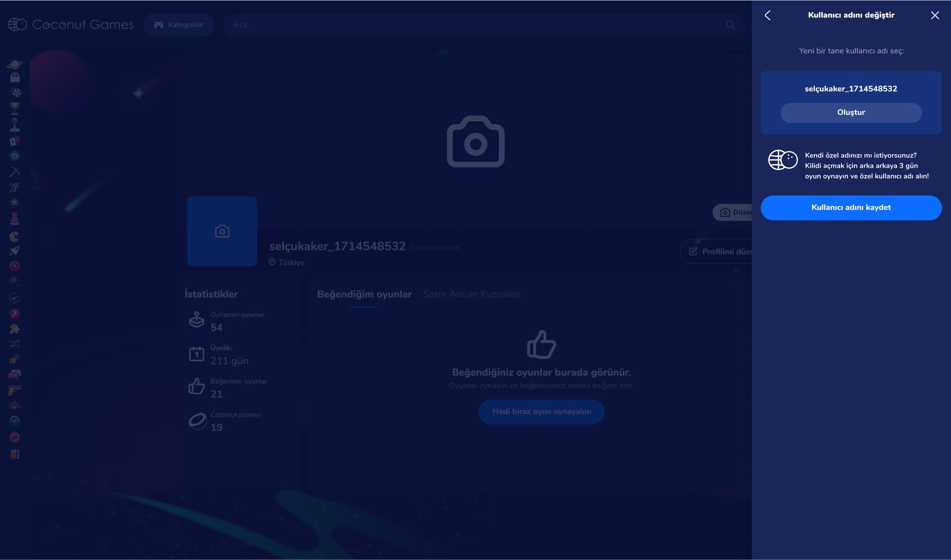Focus the Ara search field
951x560 pixels.
point(483,25)
